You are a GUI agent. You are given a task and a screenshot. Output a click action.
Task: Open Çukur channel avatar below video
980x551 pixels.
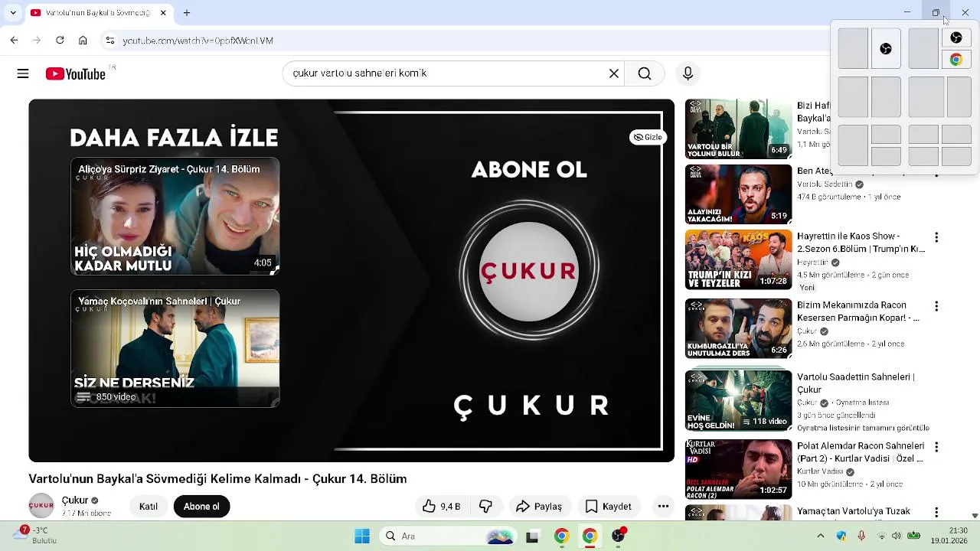[41, 506]
